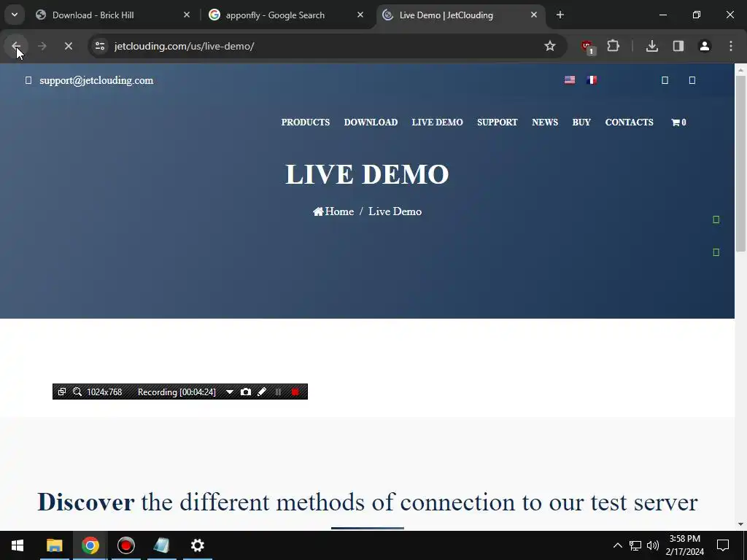747x560 pixels.
Task: Open the DOWNLOAD menu item
Action: pos(371,122)
